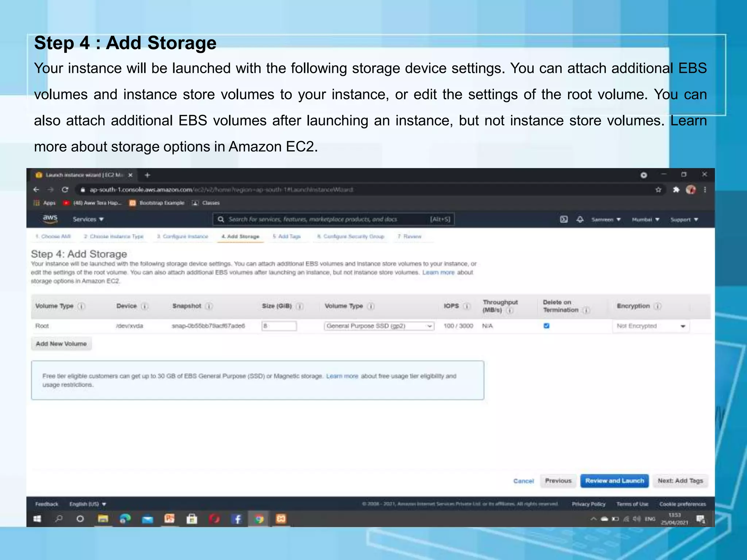
Task: Go to step 5. Add Tags
Action: pos(287,236)
